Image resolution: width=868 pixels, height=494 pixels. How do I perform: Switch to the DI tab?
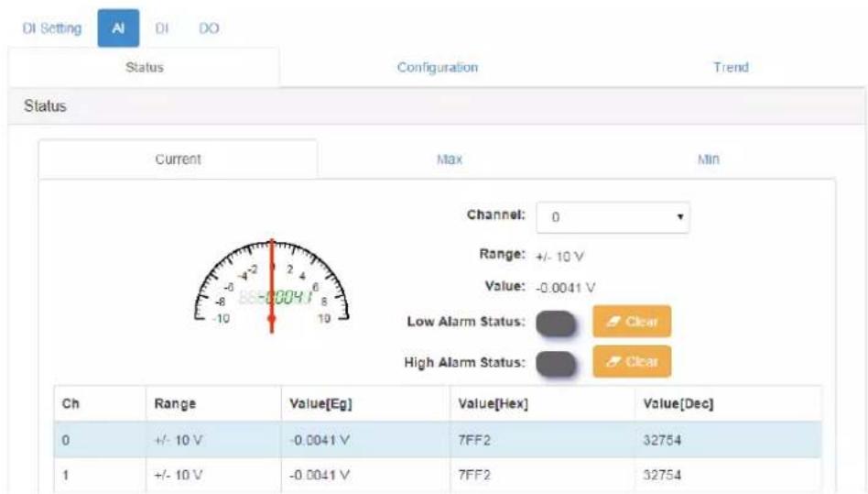click(x=162, y=28)
